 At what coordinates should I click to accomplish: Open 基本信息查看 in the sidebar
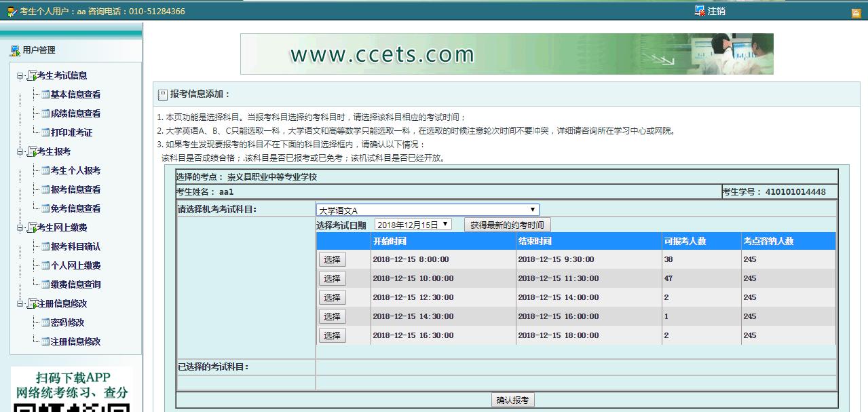click(x=75, y=95)
